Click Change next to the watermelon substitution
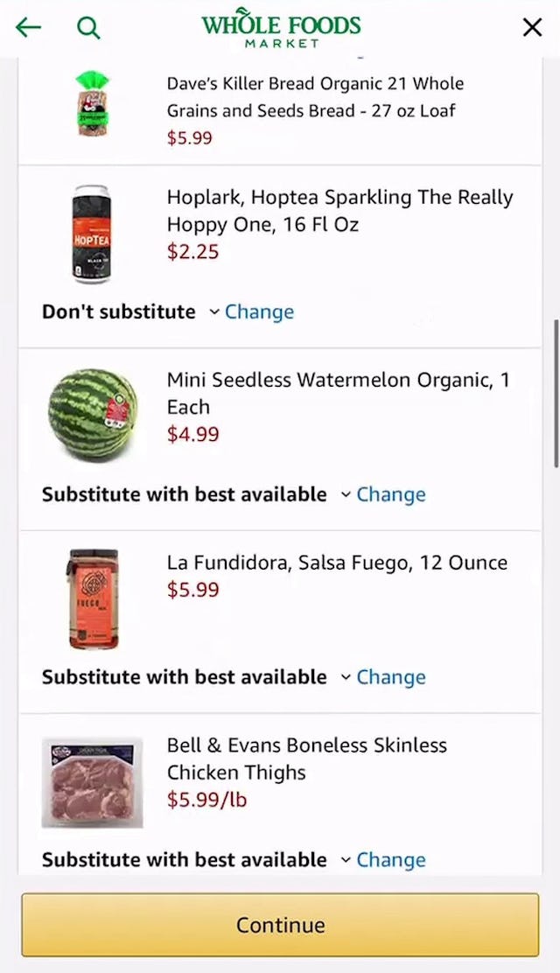 [x=391, y=494]
